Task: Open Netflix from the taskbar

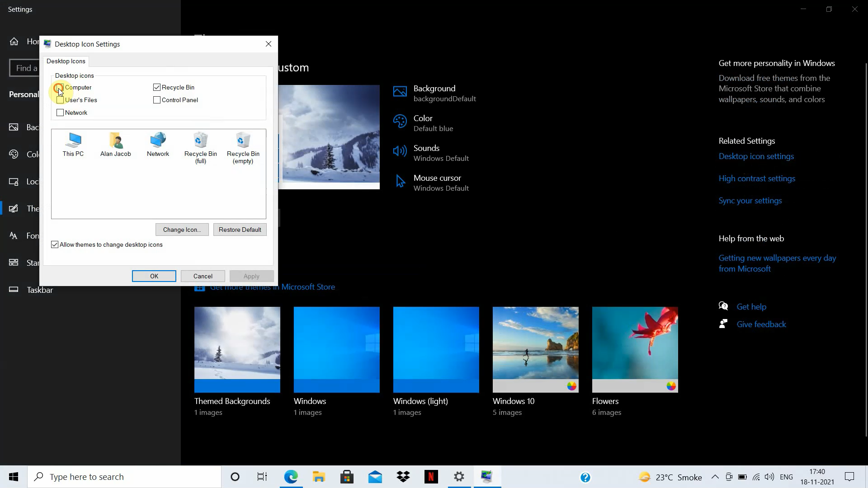Action: [431, 477]
